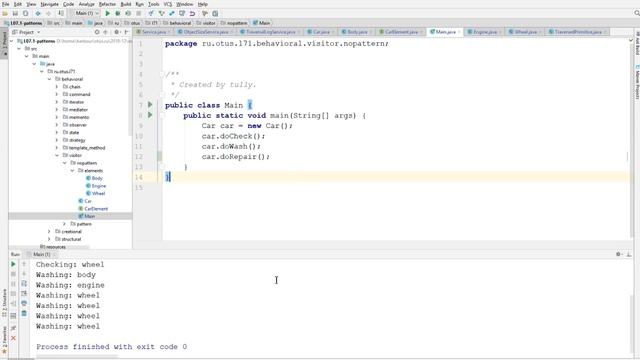
Task: Click the Undo arrow icon in the main toolbar
Action: coord(192,13)
